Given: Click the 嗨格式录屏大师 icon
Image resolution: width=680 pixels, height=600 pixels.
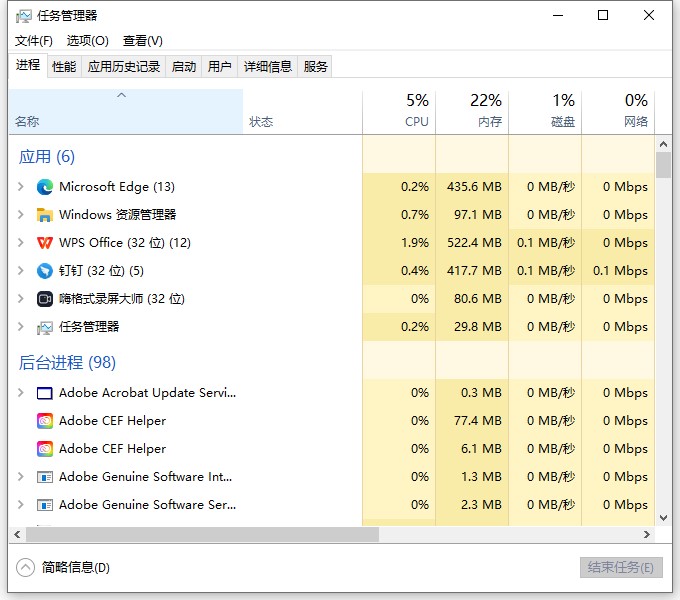Looking at the screenshot, I should click(45, 299).
